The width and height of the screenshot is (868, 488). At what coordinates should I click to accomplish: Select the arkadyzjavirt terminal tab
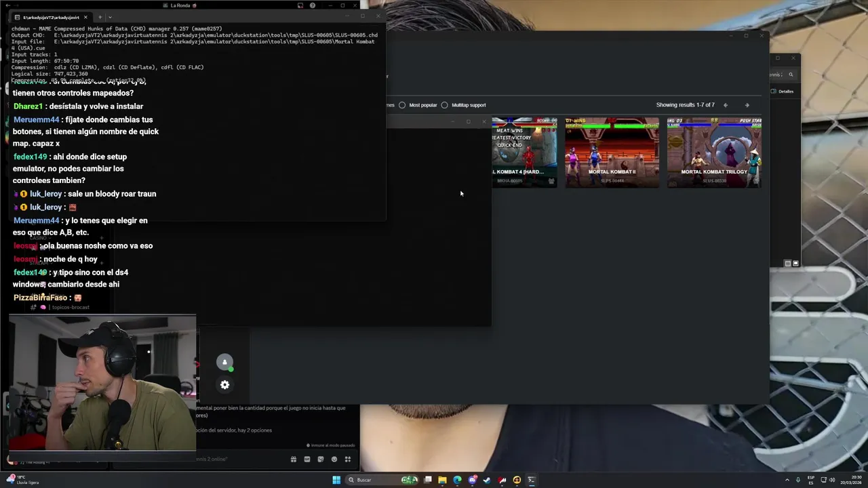[x=51, y=17]
